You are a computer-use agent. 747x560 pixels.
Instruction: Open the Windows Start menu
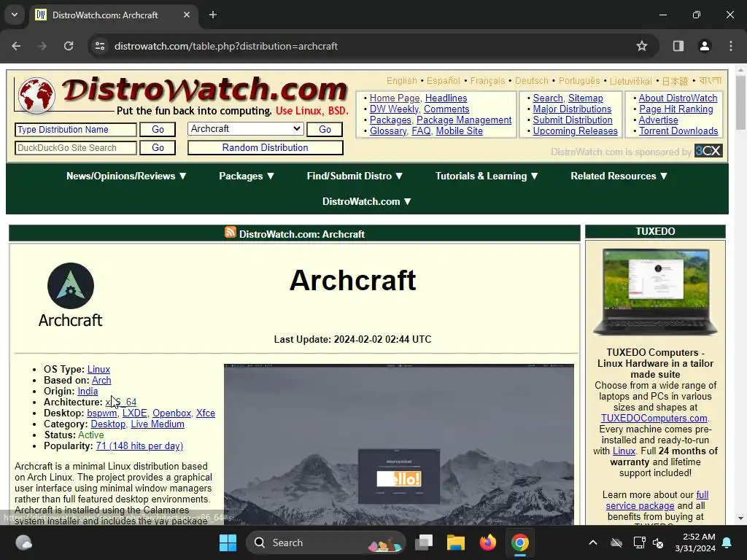click(228, 542)
